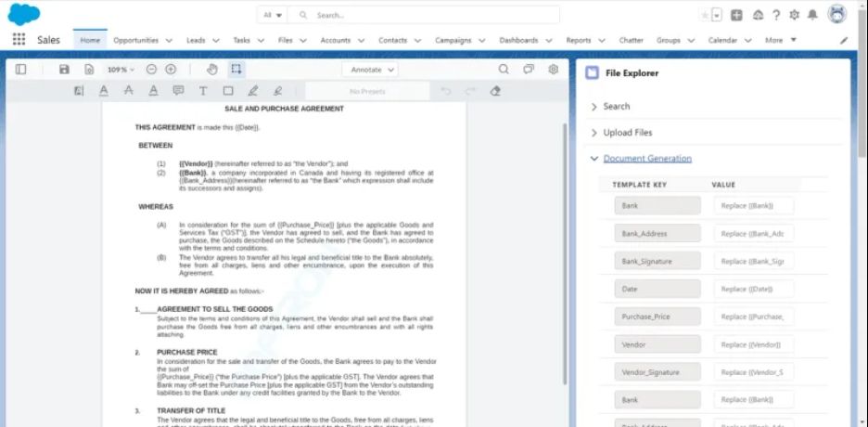Screen dimensions: 868x427
Task: Click the undo arrow in annotation toolbar
Action: coord(446,91)
